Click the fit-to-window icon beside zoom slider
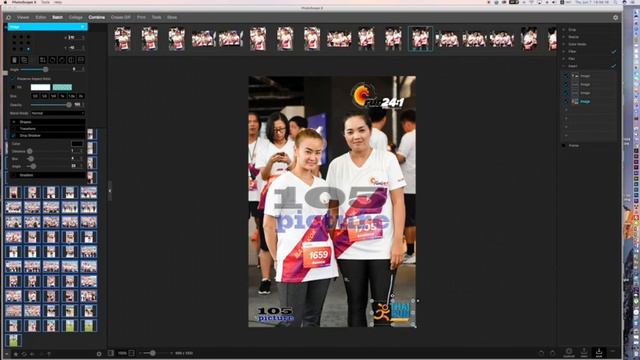This screenshot has width=640, height=360. tap(131, 353)
